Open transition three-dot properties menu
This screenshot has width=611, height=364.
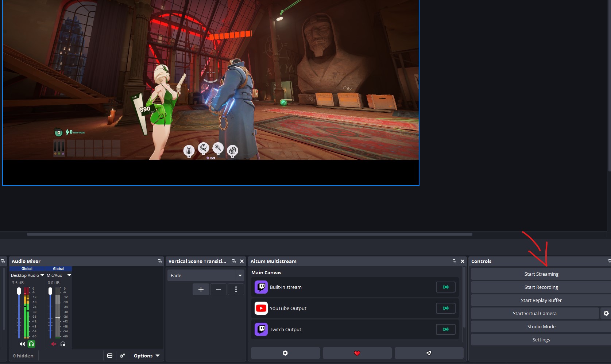coord(236,289)
